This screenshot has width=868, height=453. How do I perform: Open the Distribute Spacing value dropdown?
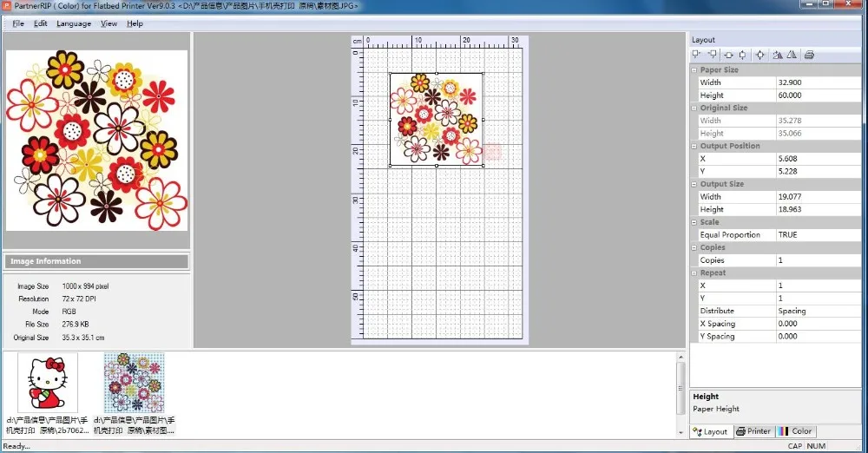(x=819, y=312)
